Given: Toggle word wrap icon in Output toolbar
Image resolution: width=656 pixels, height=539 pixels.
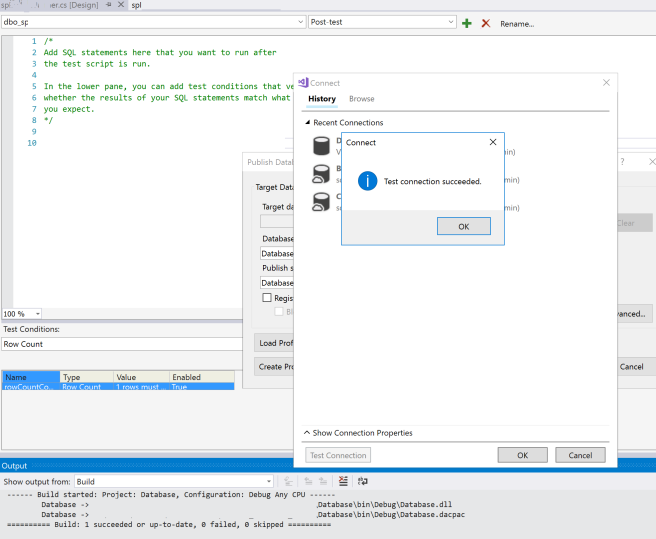Looking at the screenshot, I should click(361, 481).
